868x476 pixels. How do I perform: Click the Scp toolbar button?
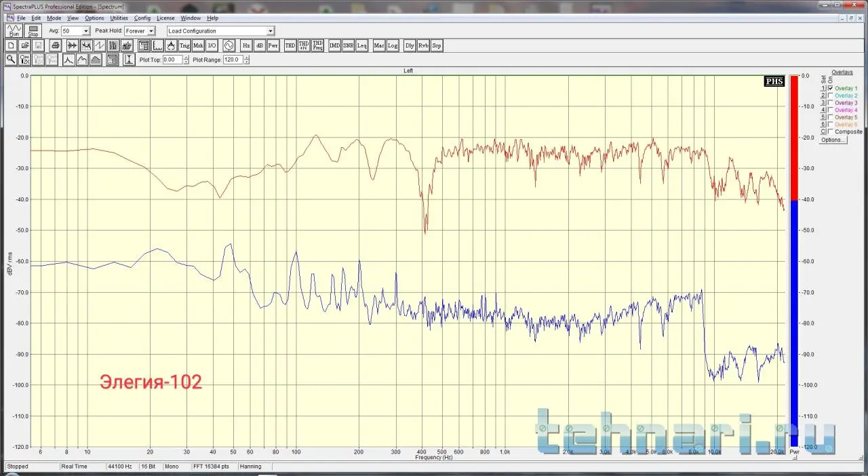click(x=437, y=45)
